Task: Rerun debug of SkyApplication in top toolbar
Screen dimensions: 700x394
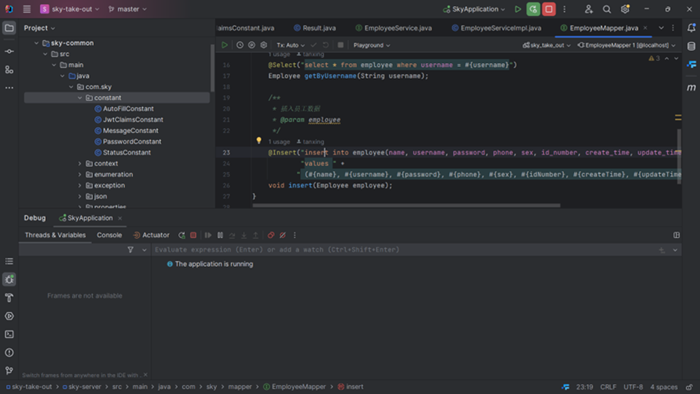Action: pos(533,9)
